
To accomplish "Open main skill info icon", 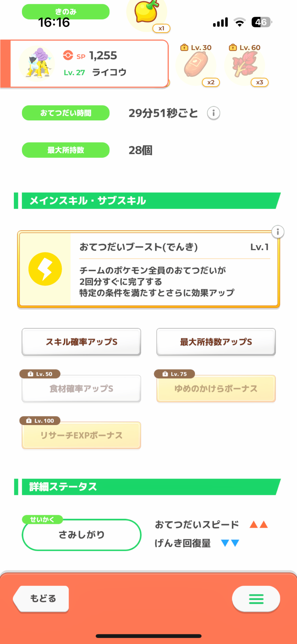I will (278, 232).
